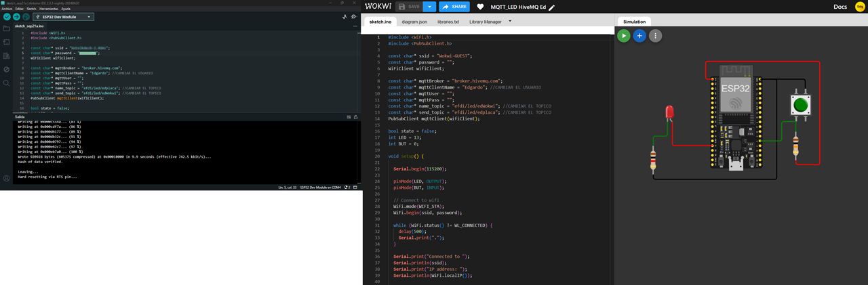The image size is (868, 285).
Task: Open the Debug sidebar panel icon
Action: click(6, 69)
